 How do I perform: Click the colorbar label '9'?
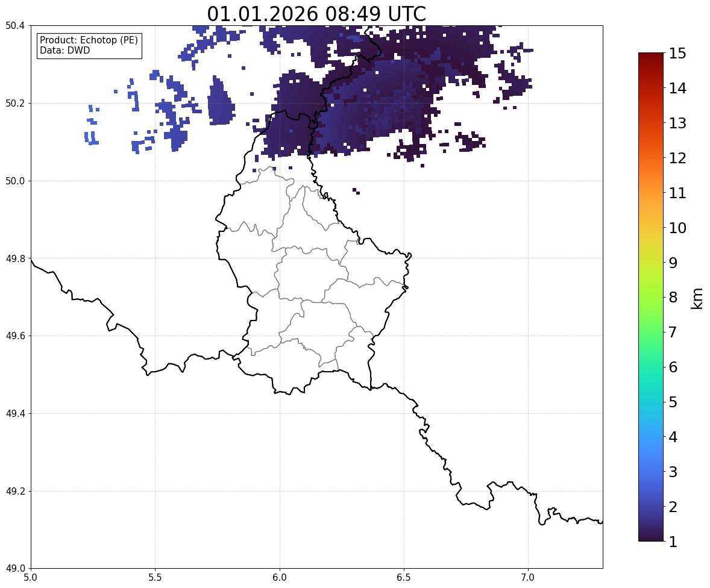673,263
